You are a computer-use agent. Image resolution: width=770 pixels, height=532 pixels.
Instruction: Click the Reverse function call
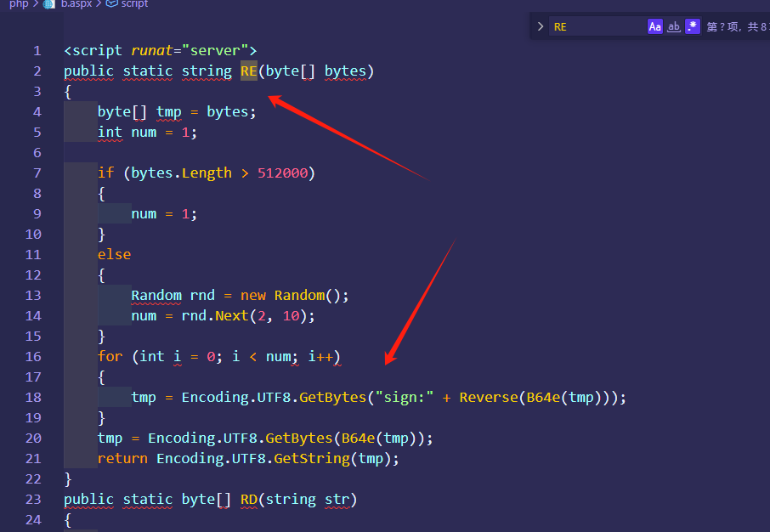488,398
